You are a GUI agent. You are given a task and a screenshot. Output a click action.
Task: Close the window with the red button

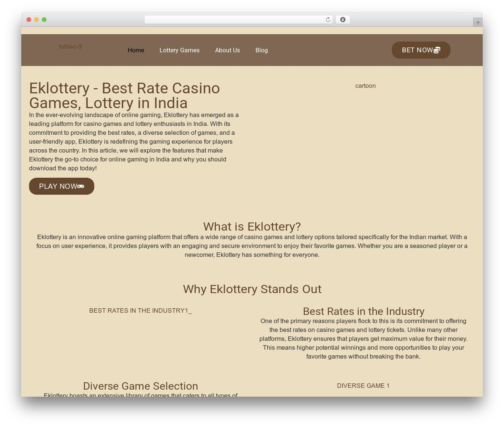point(29,20)
